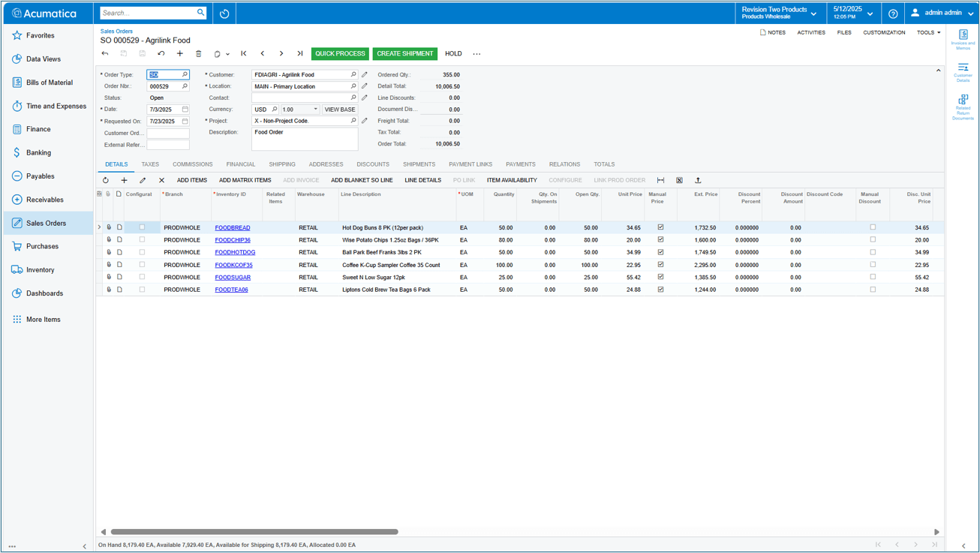This screenshot has width=980, height=553.
Task: Go to the first record
Action: pos(244,54)
